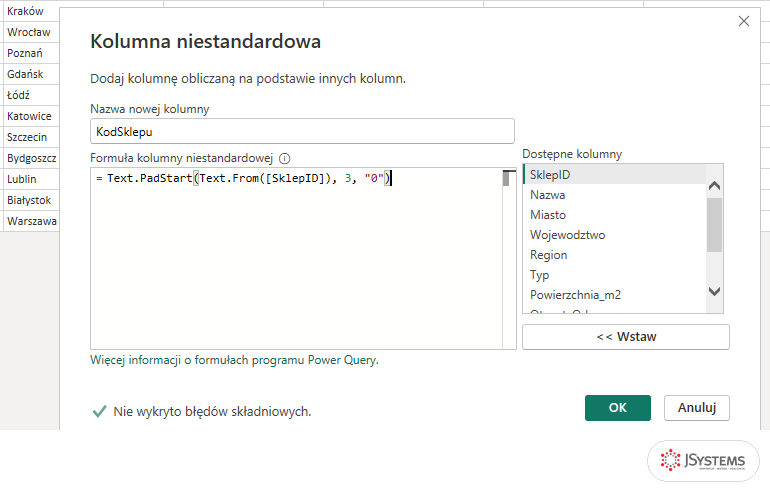Click the formula info icon
Image resolution: width=770 pixels, height=492 pixels.
284,159
